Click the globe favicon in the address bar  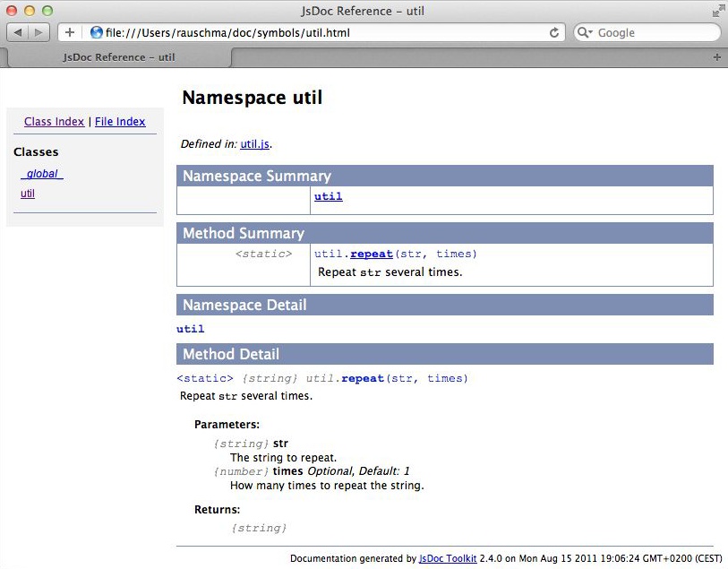[96, 32]
